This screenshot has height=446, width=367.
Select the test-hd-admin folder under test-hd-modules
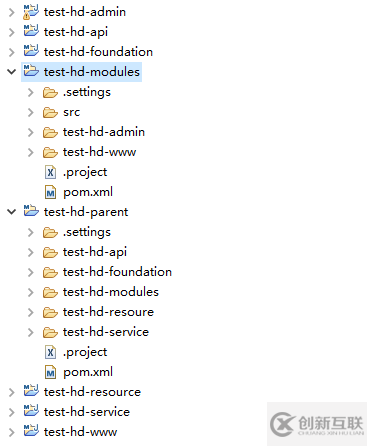coord(104,132)
